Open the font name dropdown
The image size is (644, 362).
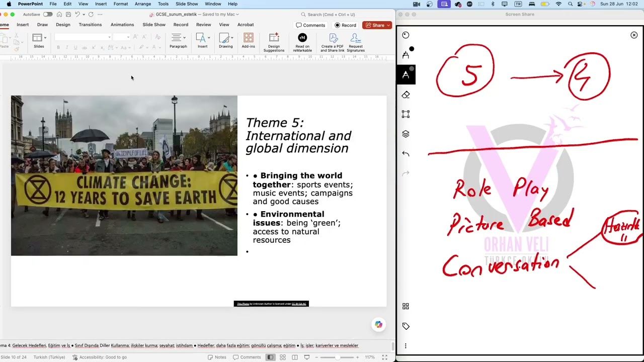click(83, 37)
